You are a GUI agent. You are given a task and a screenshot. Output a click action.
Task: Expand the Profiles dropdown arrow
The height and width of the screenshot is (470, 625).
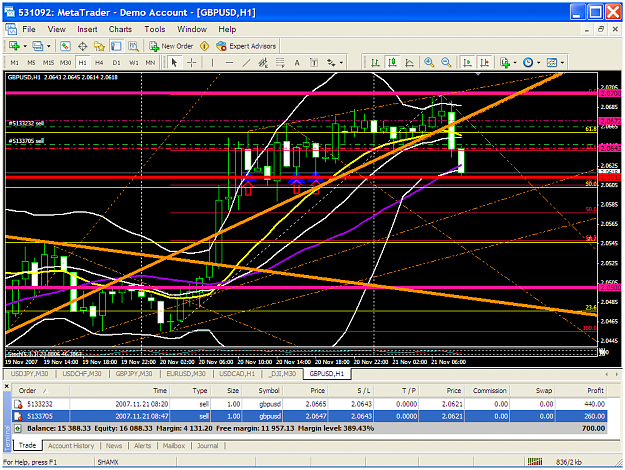49,46
